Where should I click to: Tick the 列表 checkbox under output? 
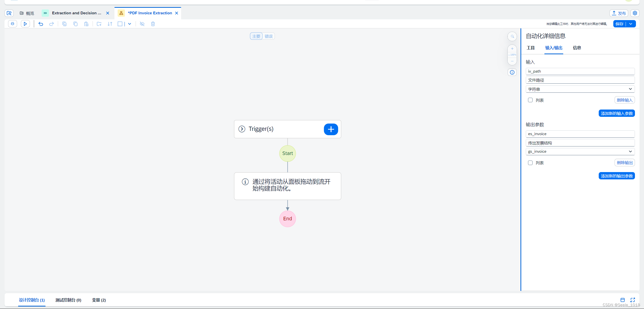click(530, 163)
